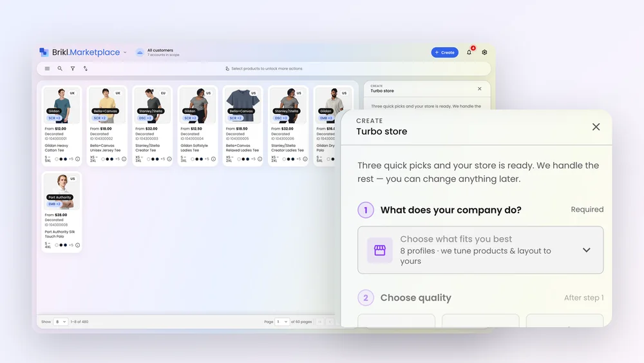Open the Bella+Canvas Unisex Jersey Tee image
Image resolution: width=644 pixels, height=363 pixels.
point(107,106)
